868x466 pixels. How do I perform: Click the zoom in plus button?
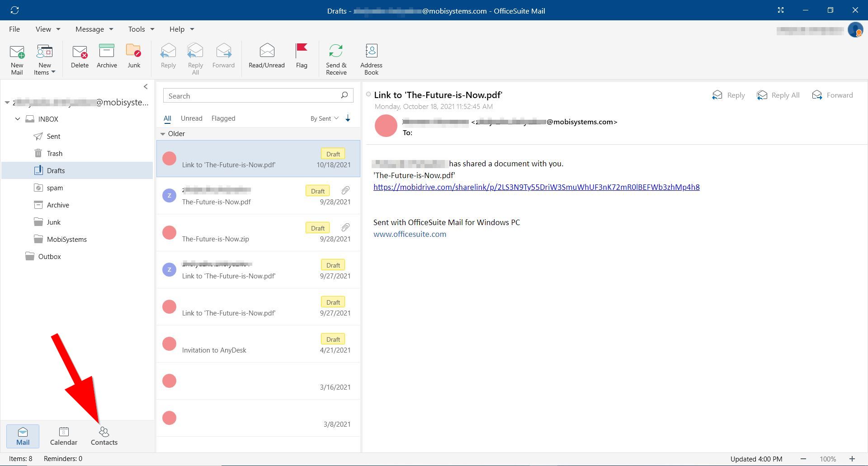tap(852, 459)
